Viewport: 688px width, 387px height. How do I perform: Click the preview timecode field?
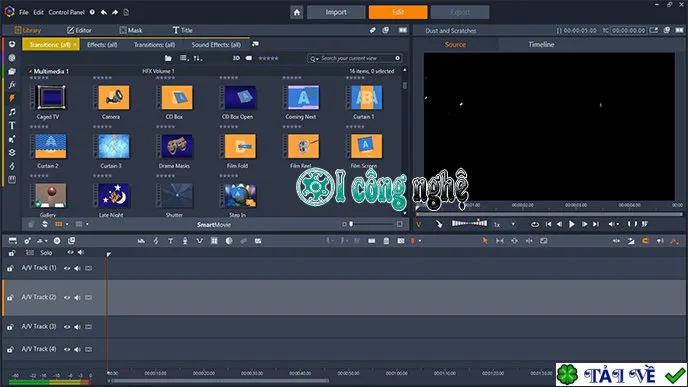coord(628,30)
